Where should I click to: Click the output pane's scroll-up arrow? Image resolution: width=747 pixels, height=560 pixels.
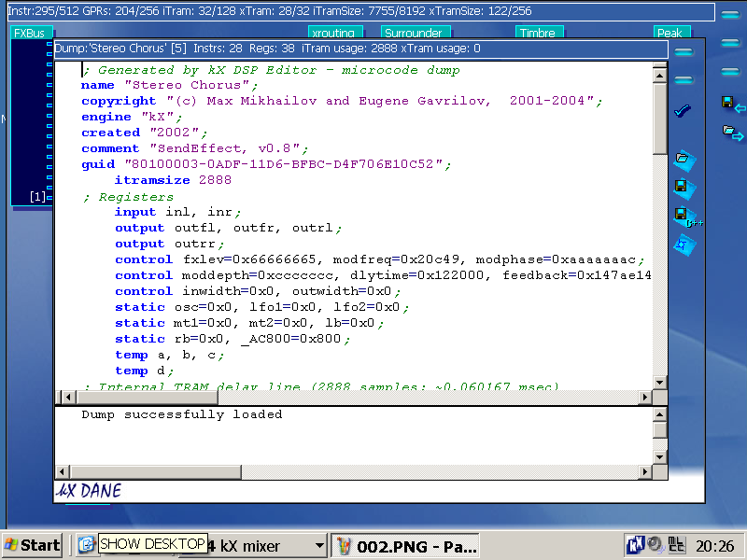[x=660, y=414]
